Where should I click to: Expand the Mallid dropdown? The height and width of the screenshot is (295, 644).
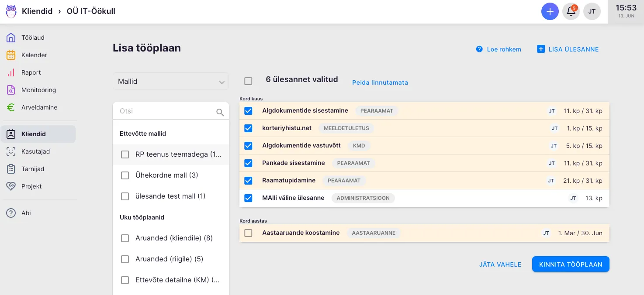click(170, 82)
